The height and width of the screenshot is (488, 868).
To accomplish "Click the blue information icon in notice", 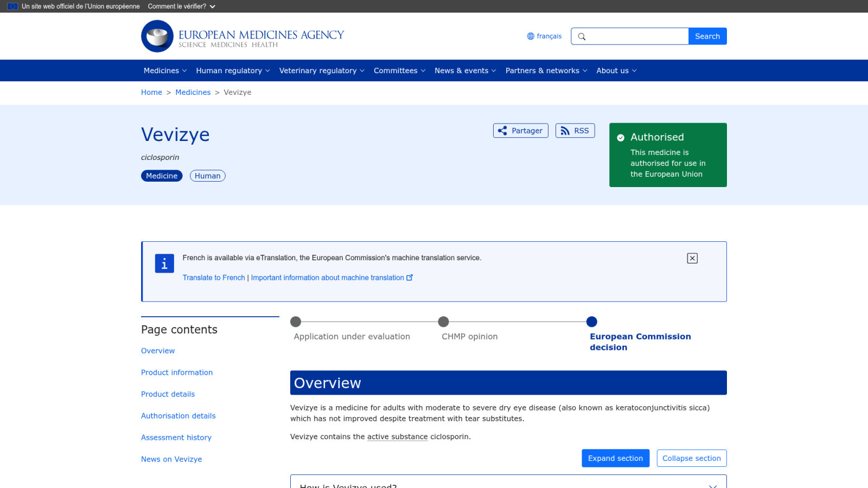I will click(164, 264).
